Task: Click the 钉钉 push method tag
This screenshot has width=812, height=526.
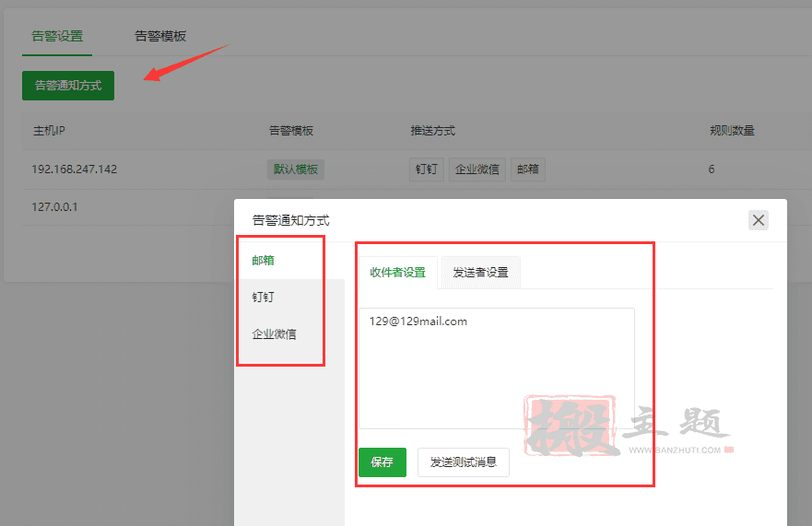Action: click(x=426, y=169)
